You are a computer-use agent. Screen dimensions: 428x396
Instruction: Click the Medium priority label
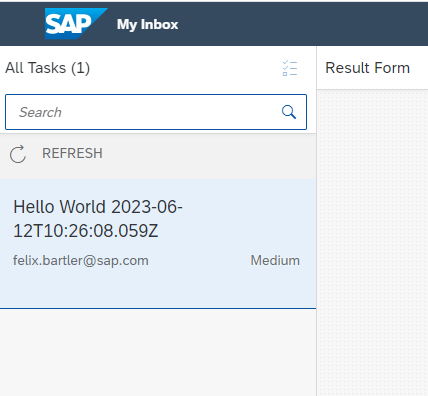point(275,261)
